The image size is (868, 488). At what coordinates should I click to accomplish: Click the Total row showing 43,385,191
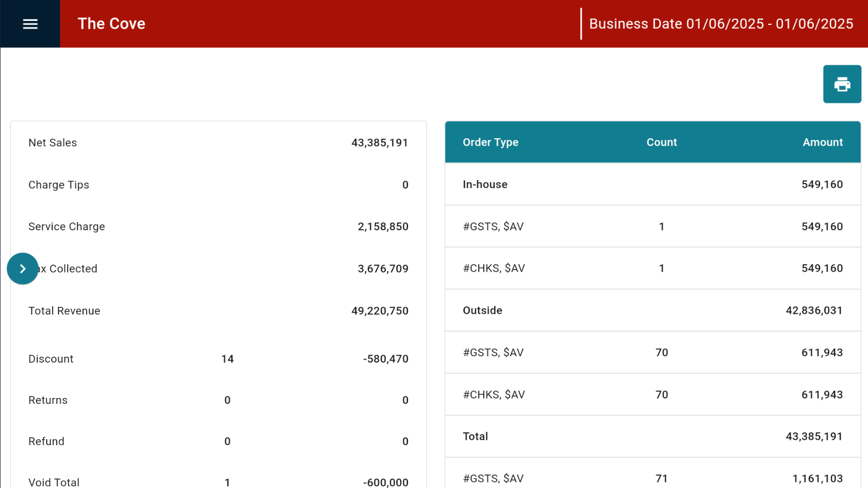475,436
